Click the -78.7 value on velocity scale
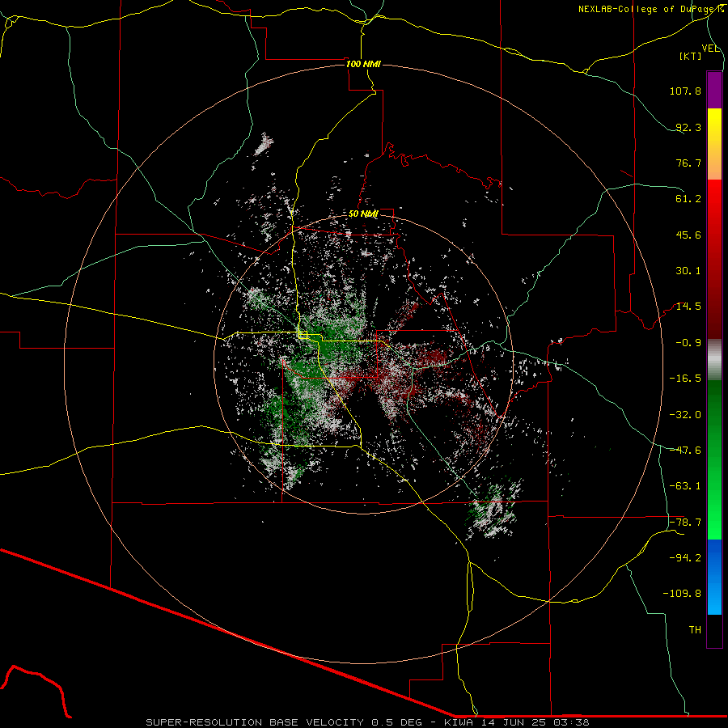This screenshot has width=728, height=728. pyautogui.click(x=685, y=523)
